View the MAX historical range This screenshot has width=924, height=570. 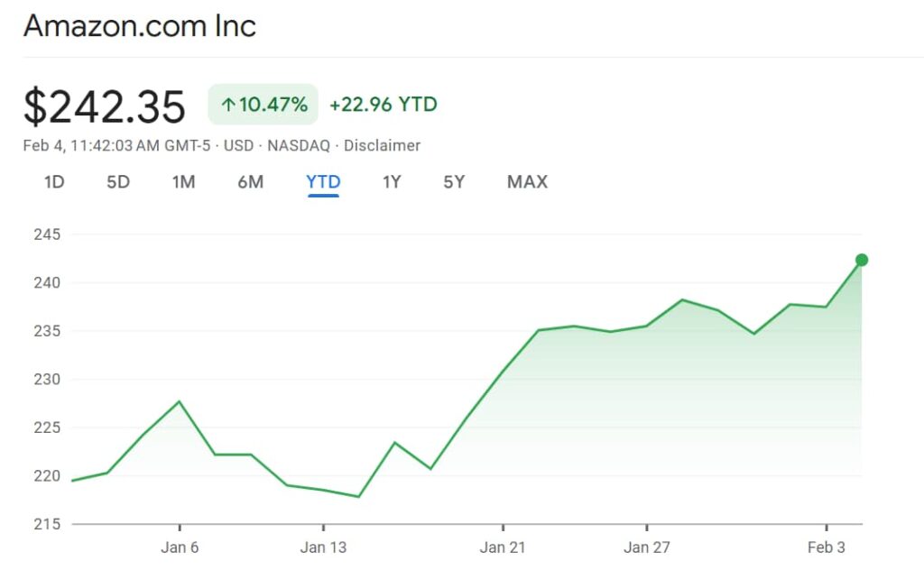pos(526,182)
